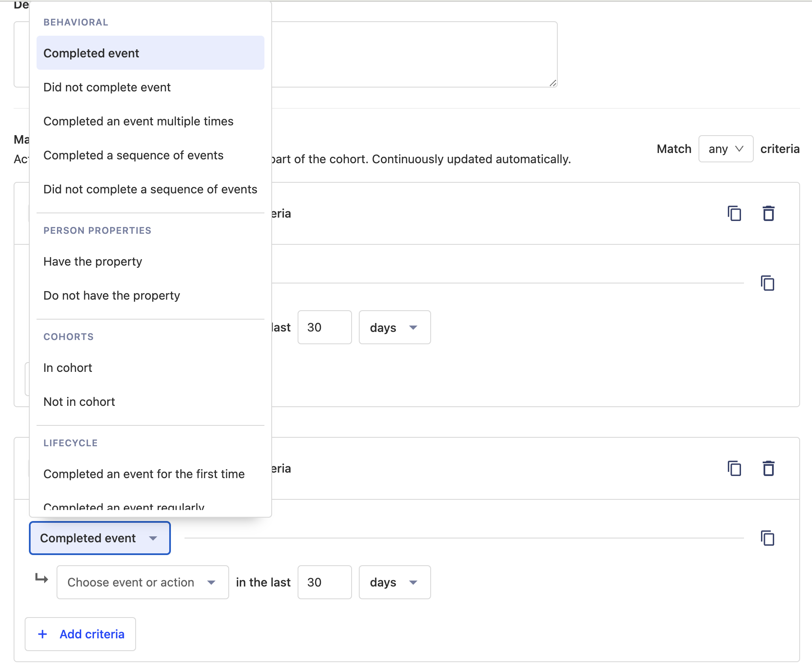
Task: Copy the Completed event criteria row
Action: click(768, 538)
